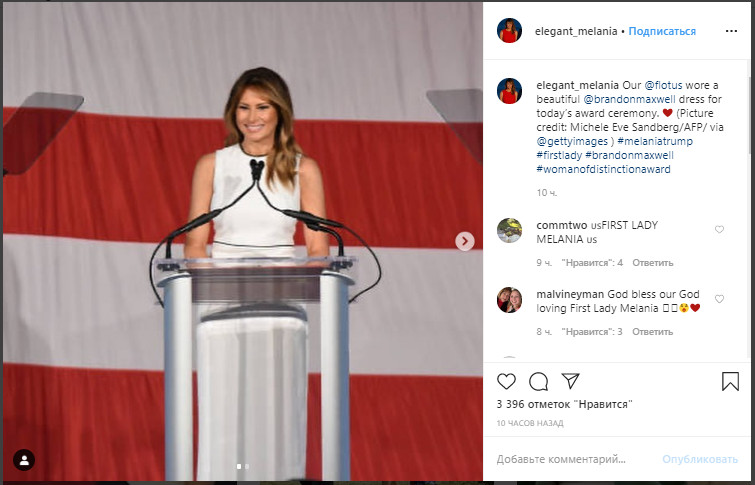View the 3 396 likes list
Screen dimensions: 755x485
coord(564,404)
